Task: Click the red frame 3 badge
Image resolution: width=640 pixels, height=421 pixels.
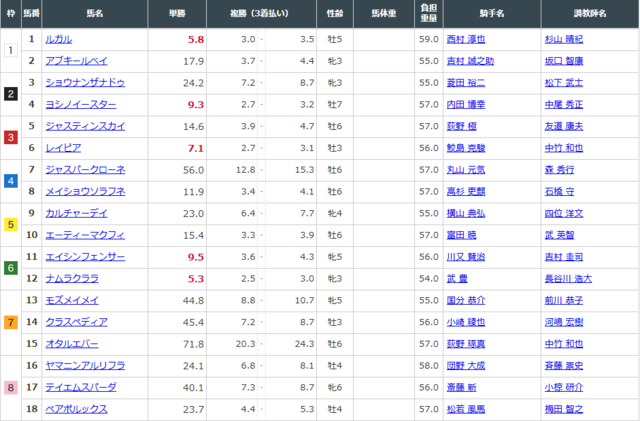Action: (9, 137)
